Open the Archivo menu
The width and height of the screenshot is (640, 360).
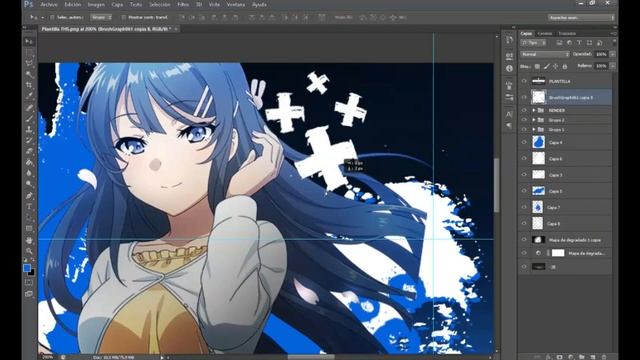49,4
